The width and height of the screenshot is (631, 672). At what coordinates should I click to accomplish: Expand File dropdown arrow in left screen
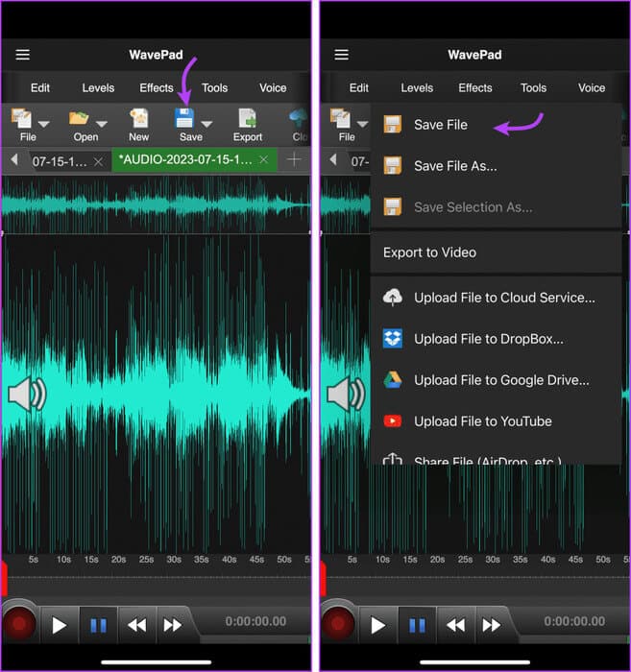click(x=44, y=124)
